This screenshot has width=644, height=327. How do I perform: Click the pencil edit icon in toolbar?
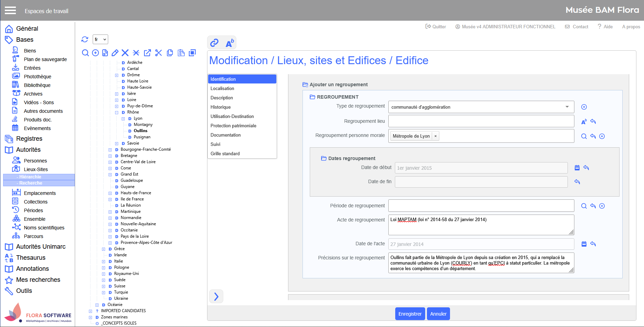[x=115, y=53]
